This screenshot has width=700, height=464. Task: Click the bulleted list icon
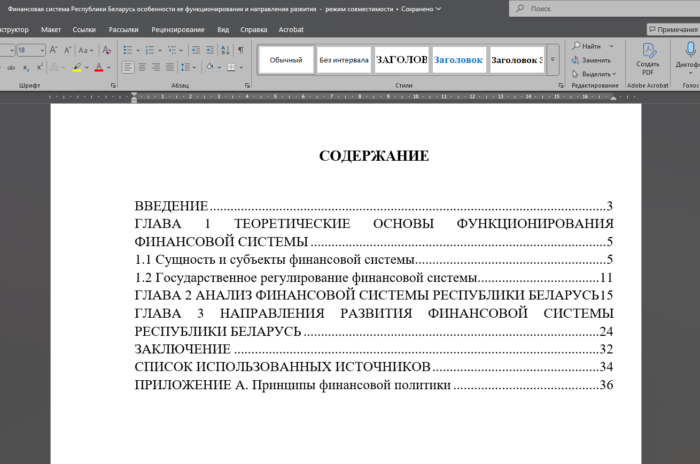point(128,50)
